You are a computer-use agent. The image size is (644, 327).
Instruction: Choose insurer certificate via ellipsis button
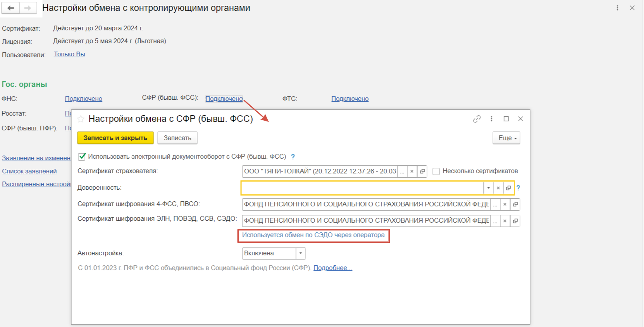click(402, 171)
